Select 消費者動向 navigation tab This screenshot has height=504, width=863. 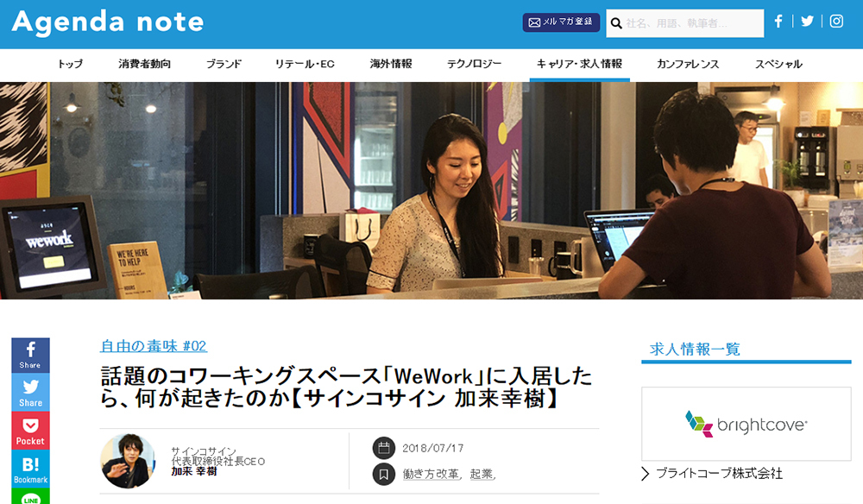(x=144, y=64)
